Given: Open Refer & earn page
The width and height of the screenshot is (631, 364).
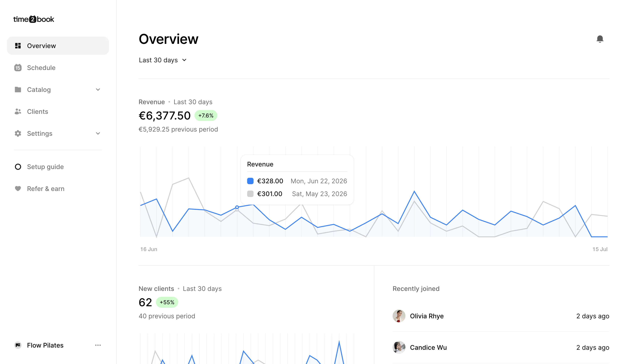Looking at the screenshot, I should pyautogui.click(x=58, y=189).
